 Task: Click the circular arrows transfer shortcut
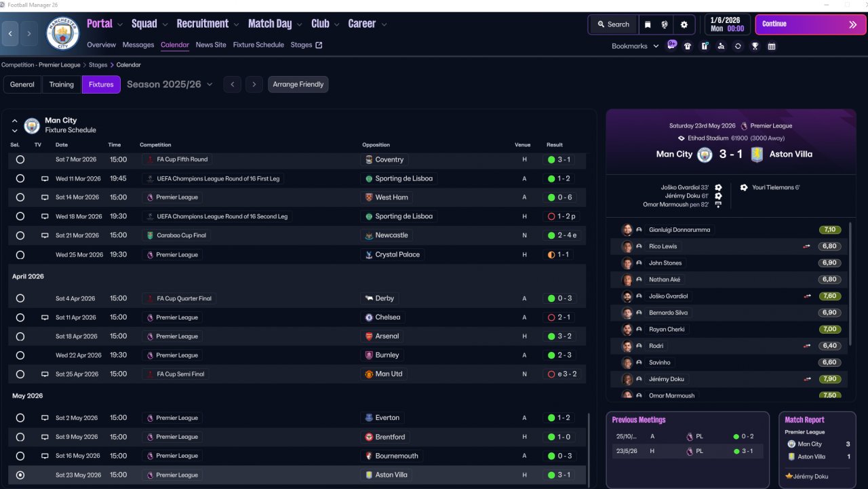point(738,46)
